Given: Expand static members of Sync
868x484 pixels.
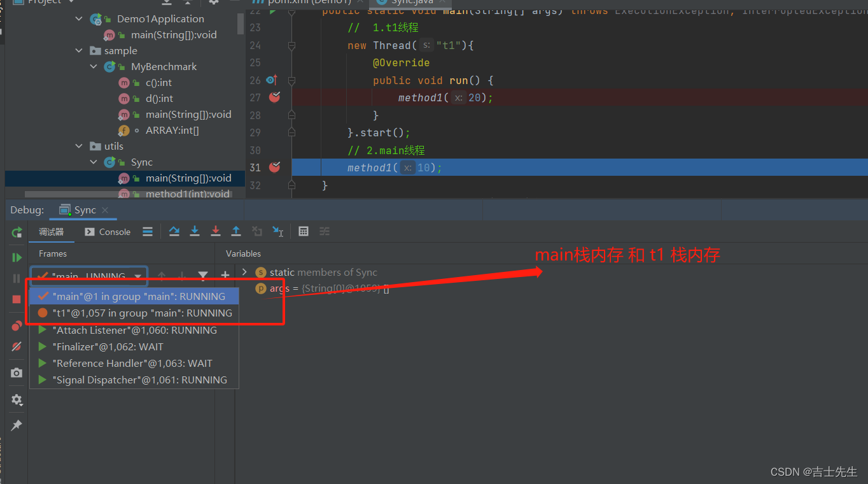Looking at the screenshot, I should tap(244, 272).
